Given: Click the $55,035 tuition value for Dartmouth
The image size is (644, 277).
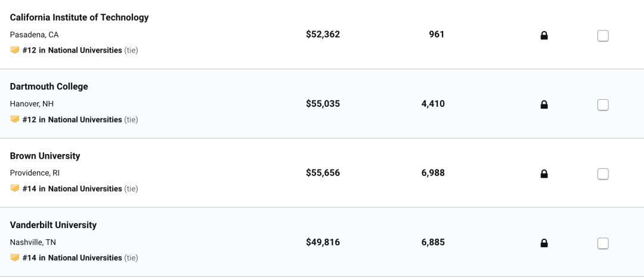Looking at the screenshot, I should (x=323, y=103).
